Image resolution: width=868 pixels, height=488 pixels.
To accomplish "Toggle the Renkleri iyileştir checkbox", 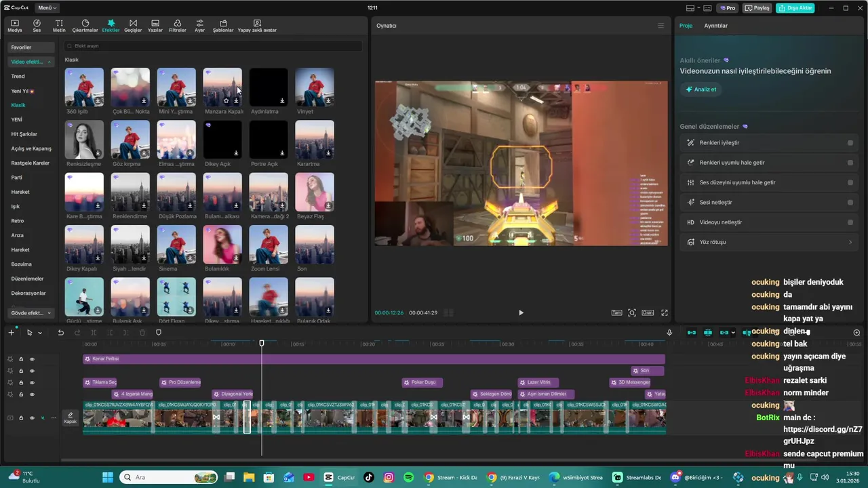I will coord(850,143).
